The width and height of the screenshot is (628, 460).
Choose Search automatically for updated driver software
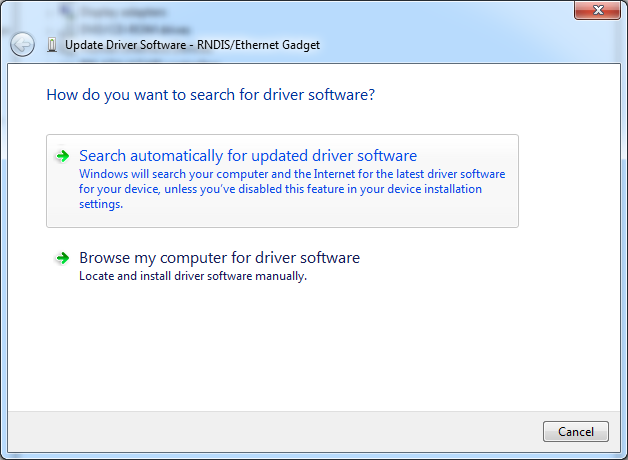(x=247, y=156)
